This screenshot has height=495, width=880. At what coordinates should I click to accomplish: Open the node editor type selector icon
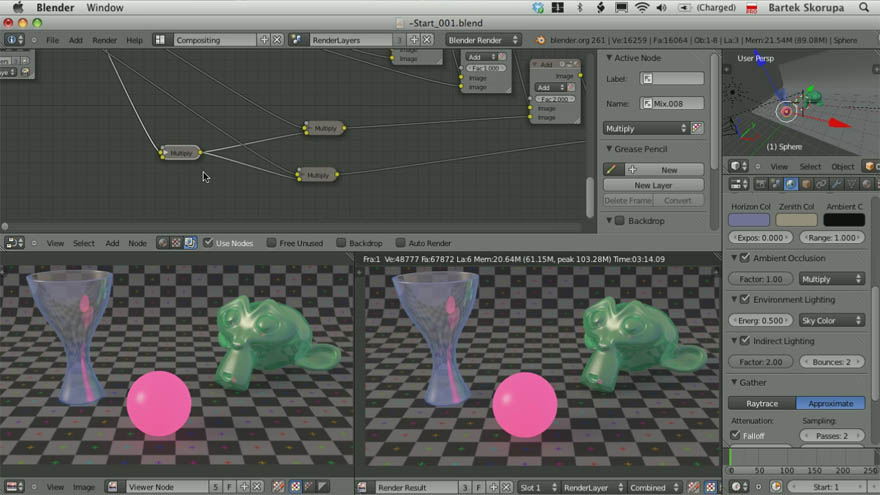15,243
